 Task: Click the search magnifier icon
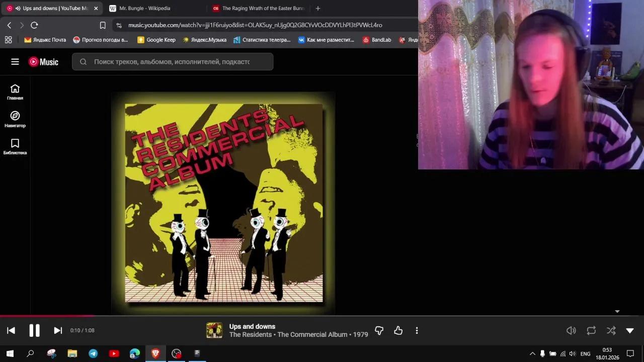(83, 62)
